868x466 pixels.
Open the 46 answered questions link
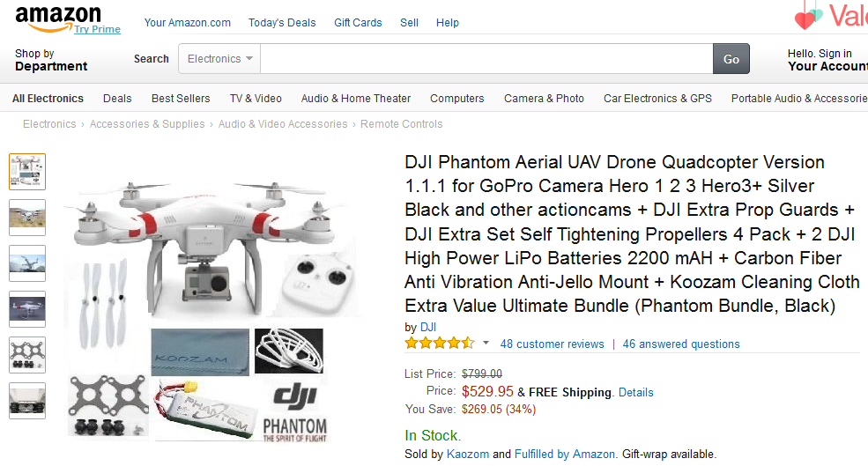click(x=681, y=344)
